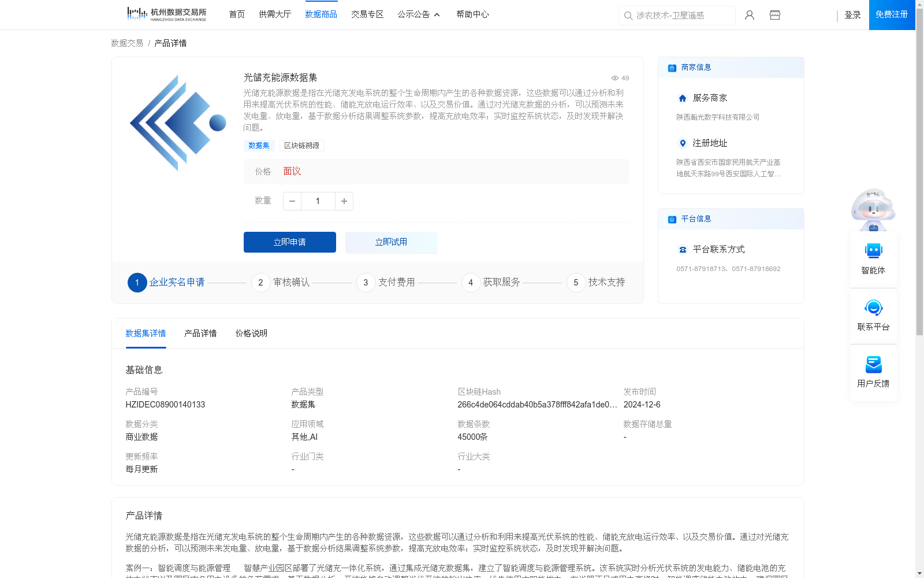Screen dimensions: 924x578
Task: Click the 商家信息 panel icon
Action: click(672, 68)
